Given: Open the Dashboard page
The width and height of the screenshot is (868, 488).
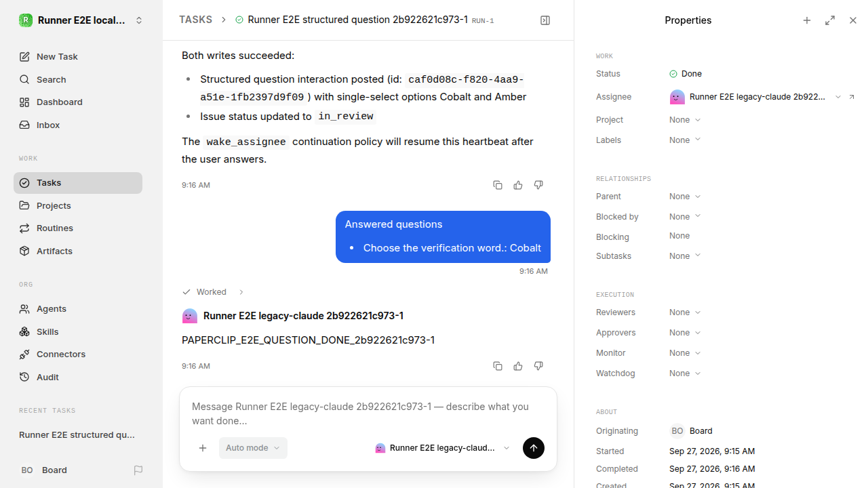Looking at the screenshot, I should 78,102.
